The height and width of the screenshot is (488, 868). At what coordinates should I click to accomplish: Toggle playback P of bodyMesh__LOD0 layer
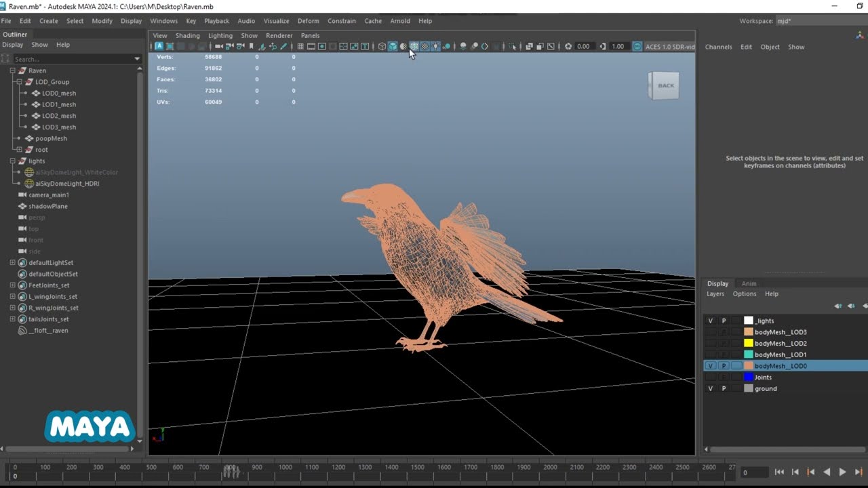(x=724, y=366)
